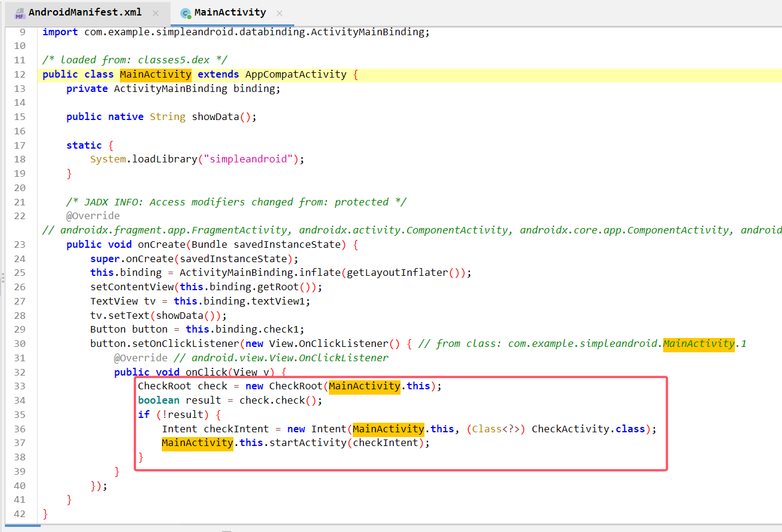Select the showData native method declaration
The width and height of the screenshot is (782, 532).
(215, 116)
